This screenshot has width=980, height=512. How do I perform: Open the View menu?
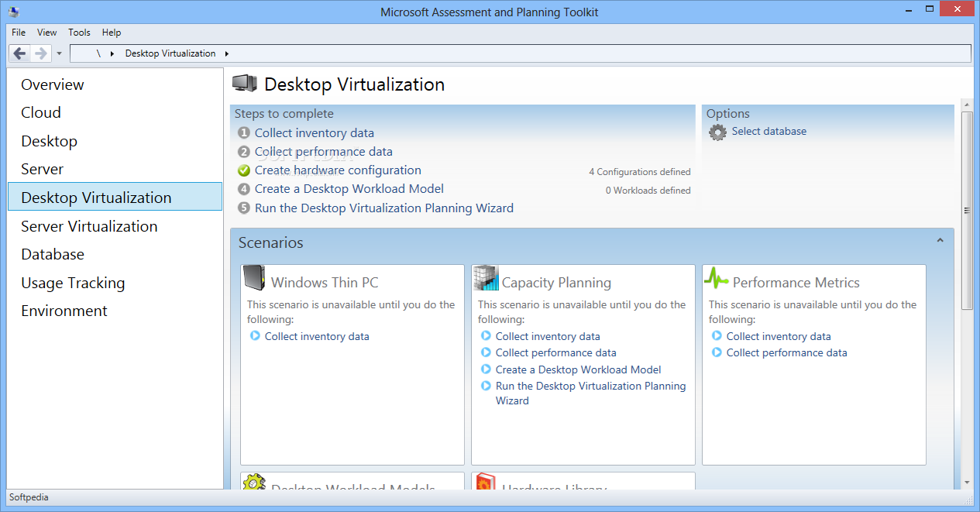pos(47,33)
